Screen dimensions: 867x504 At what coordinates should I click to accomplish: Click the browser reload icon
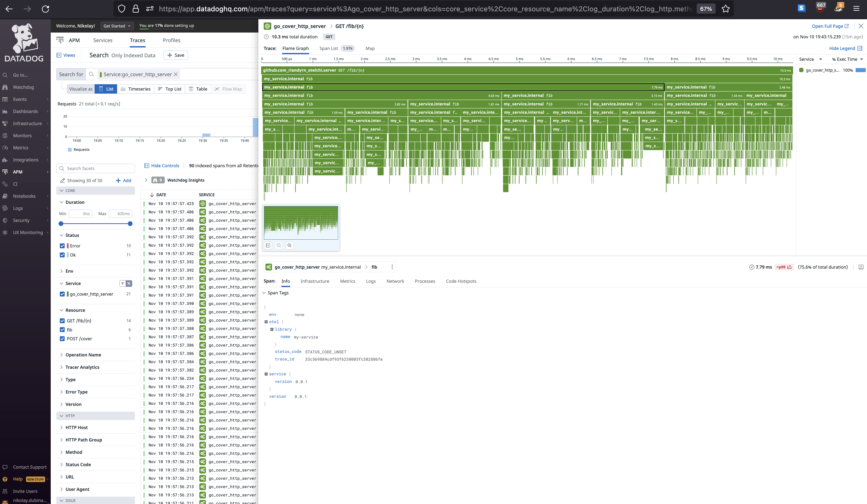coord(45,9)
